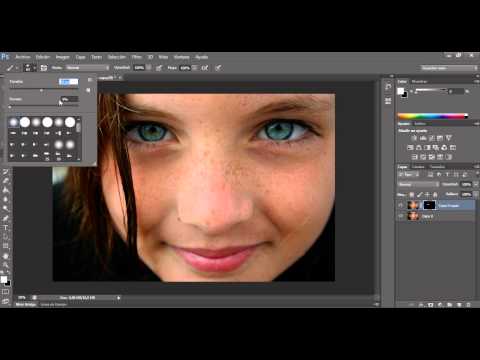Hide the bottom layer with eye icon
Image resolution: width=480 pixels, height=360 pixels.
401,216
